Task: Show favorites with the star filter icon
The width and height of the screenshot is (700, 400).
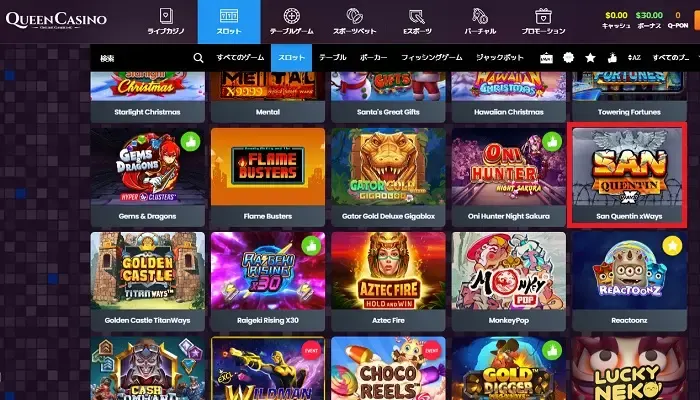Action: pos(590,58)
